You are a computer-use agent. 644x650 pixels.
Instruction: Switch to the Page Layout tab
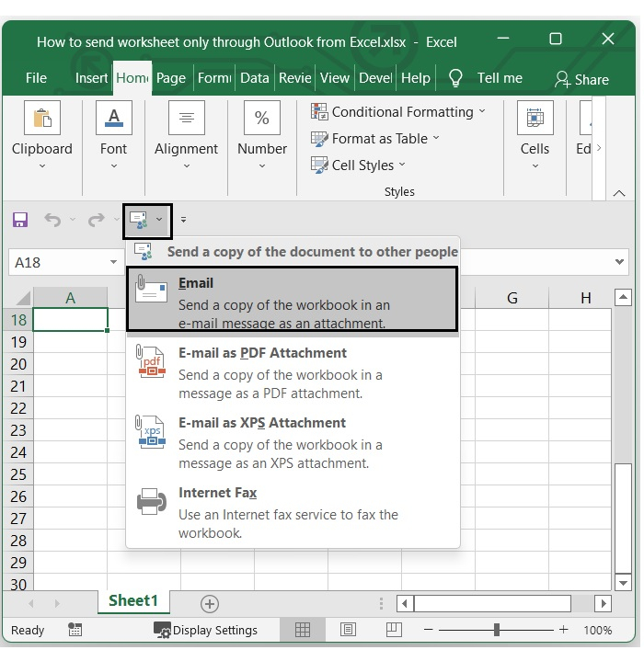[171, 78]
